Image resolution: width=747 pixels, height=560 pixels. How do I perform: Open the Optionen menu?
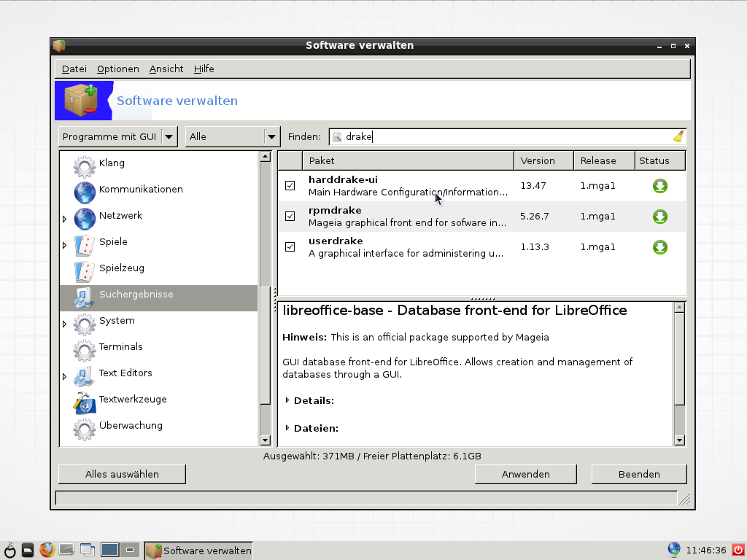click(x=118, y=69)
